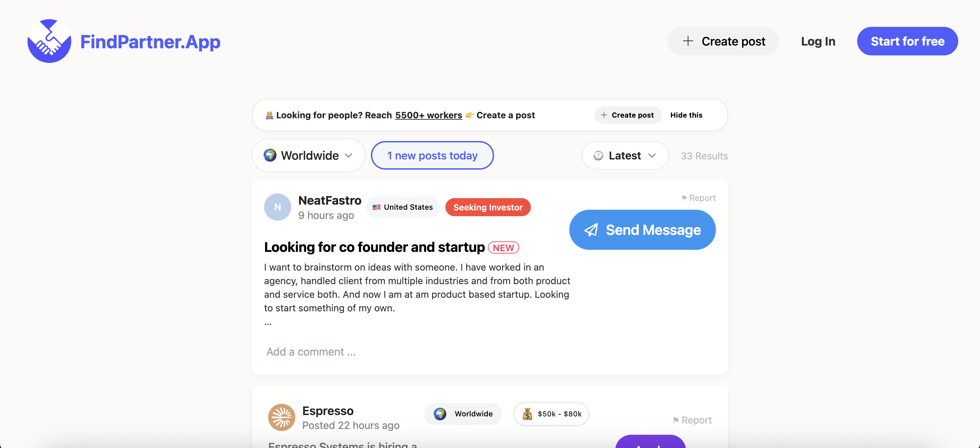Open the Looking for co founder and startup post
Screen dimensions: 980x448
(374, 247)
